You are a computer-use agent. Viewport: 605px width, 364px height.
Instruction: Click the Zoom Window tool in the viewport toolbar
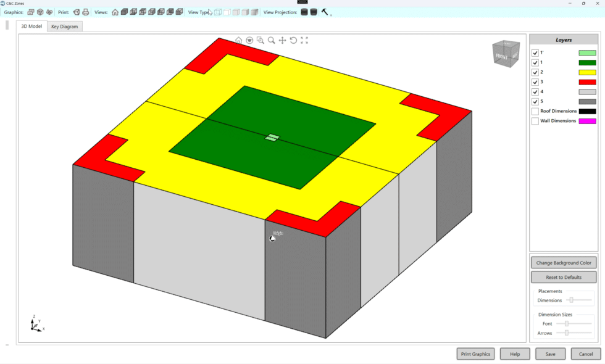(261, 40)
